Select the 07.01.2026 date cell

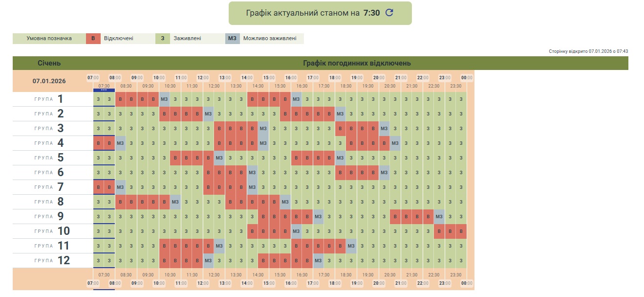[49, 81]
